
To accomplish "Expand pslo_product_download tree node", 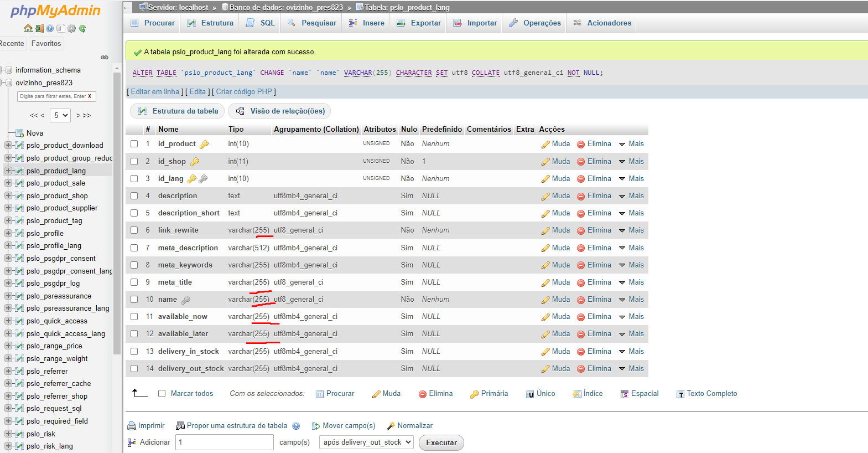I will 8,145.
